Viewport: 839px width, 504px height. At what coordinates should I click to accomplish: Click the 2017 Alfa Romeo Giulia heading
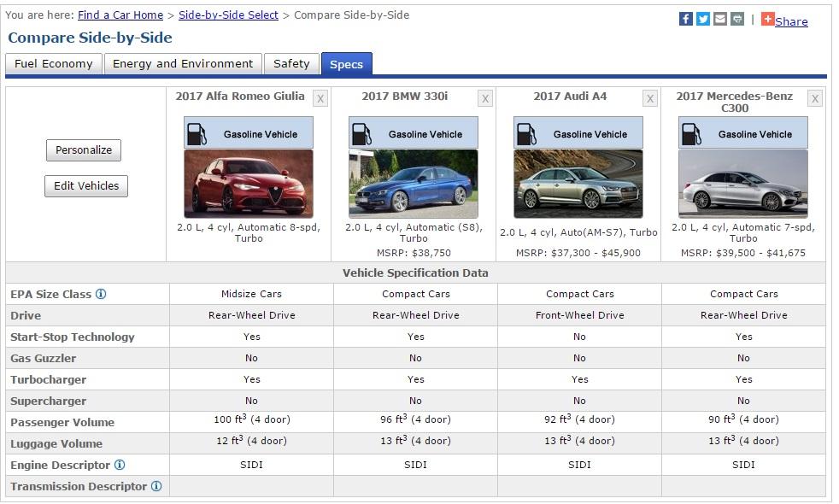[x=240, y=97]
